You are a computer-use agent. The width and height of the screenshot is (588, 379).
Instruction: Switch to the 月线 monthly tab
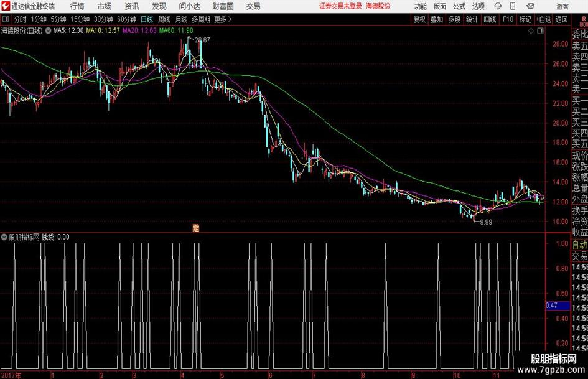[182, 19]
